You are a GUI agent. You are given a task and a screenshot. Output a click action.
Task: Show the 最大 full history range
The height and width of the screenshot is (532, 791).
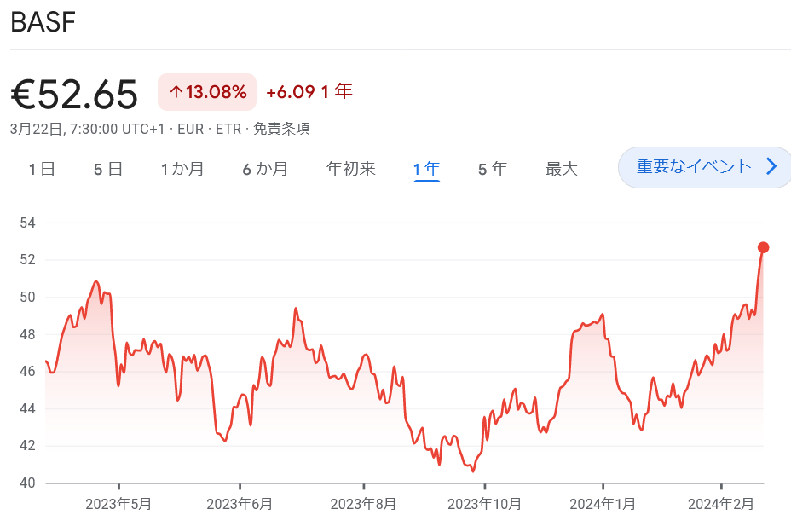tap(562, 169)
